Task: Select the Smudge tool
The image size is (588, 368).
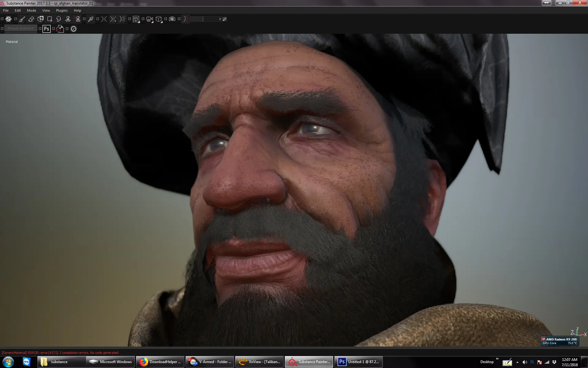Action: (59, 19)
